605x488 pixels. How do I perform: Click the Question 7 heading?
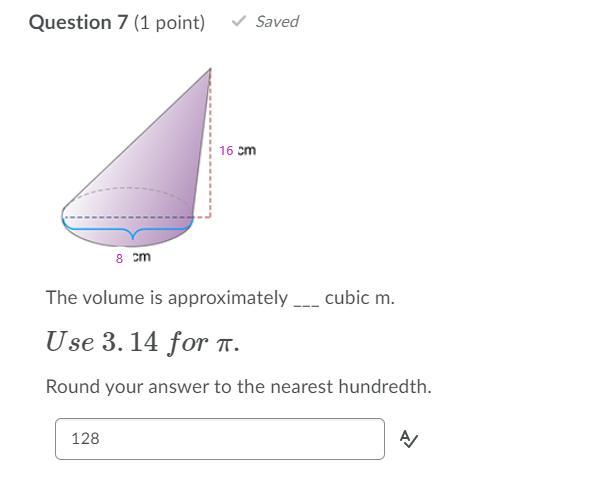coord(78,22)
